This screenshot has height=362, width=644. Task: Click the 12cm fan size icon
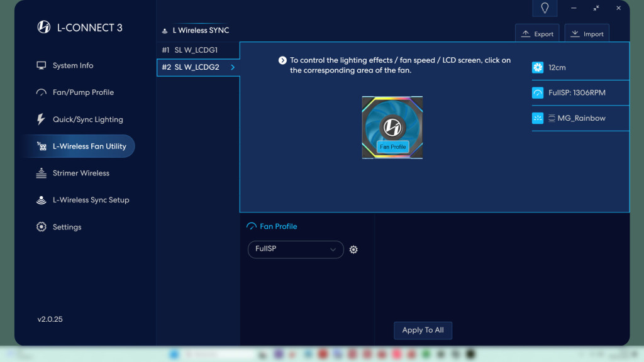538,67
